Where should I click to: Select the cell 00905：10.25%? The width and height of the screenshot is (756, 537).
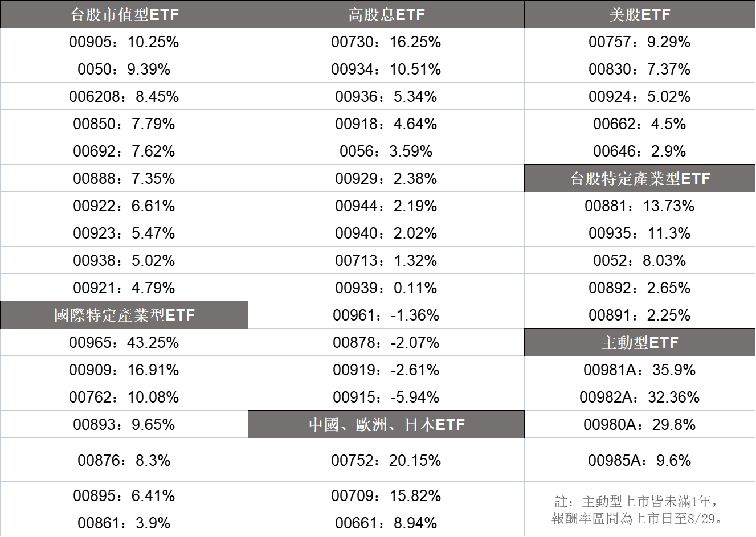coord(124,42)
